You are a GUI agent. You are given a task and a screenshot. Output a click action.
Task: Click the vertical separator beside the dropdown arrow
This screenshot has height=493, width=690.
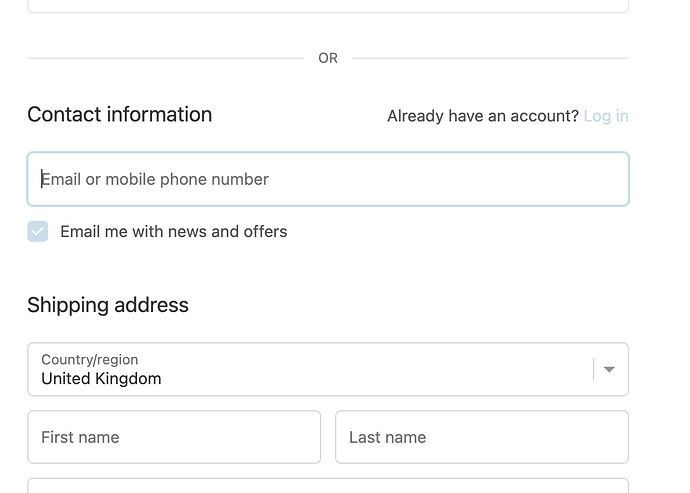point(594,370)
